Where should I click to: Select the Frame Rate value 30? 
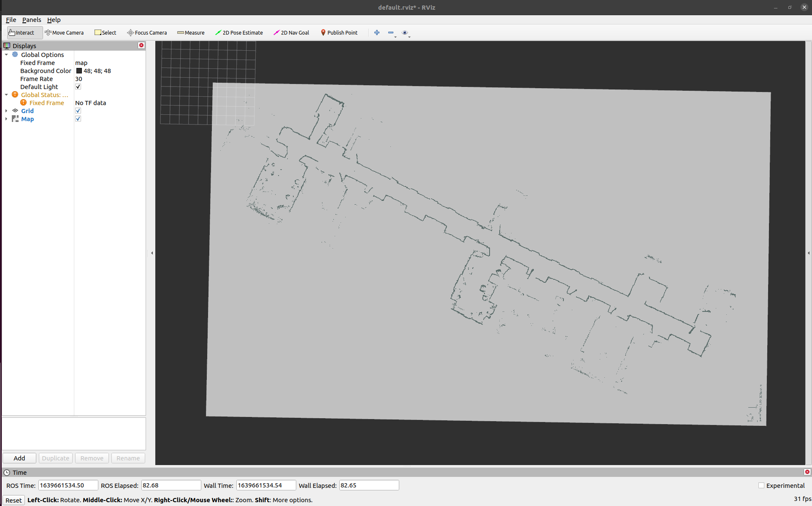coord(79,79)
